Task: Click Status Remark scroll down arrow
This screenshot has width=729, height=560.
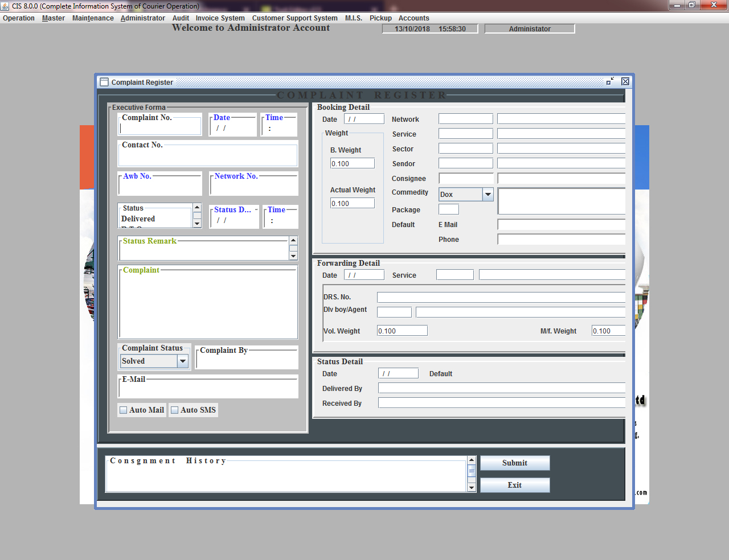Action: [x=293, y=256]
